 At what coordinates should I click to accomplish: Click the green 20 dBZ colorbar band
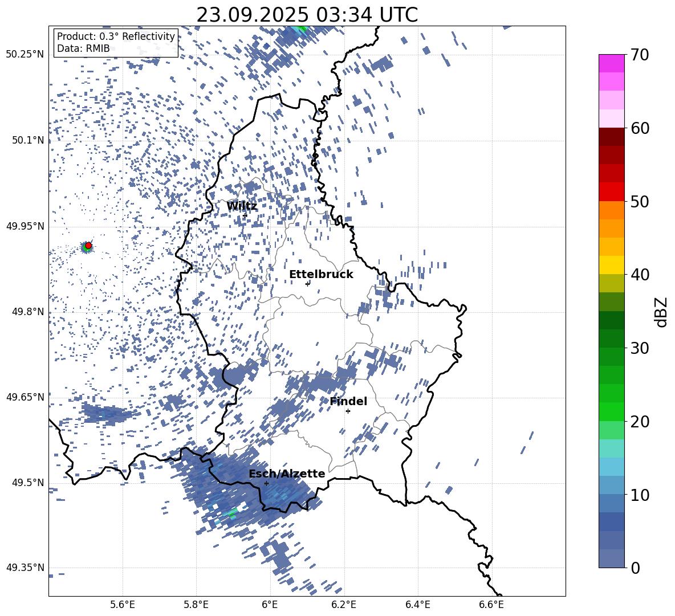coord(612,412)
